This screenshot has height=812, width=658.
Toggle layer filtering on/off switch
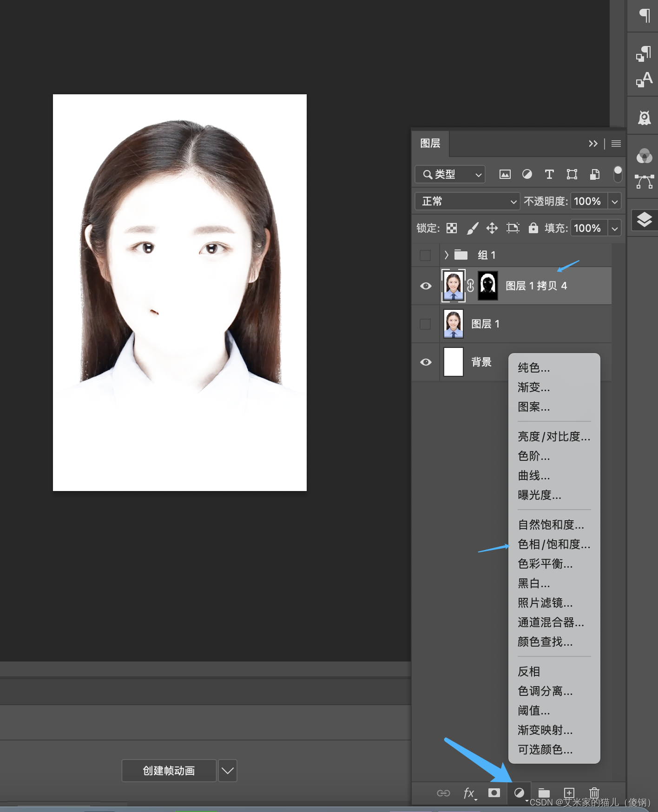point(618,174)
